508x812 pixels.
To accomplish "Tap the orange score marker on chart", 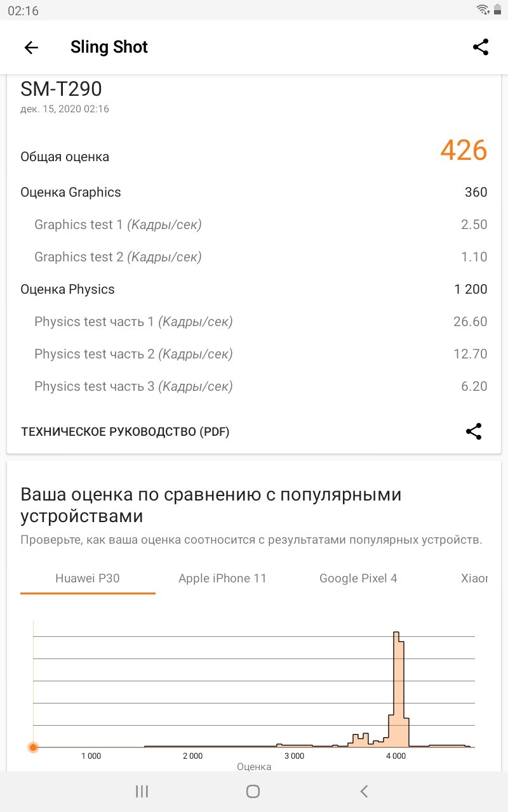I will [33, 747].
